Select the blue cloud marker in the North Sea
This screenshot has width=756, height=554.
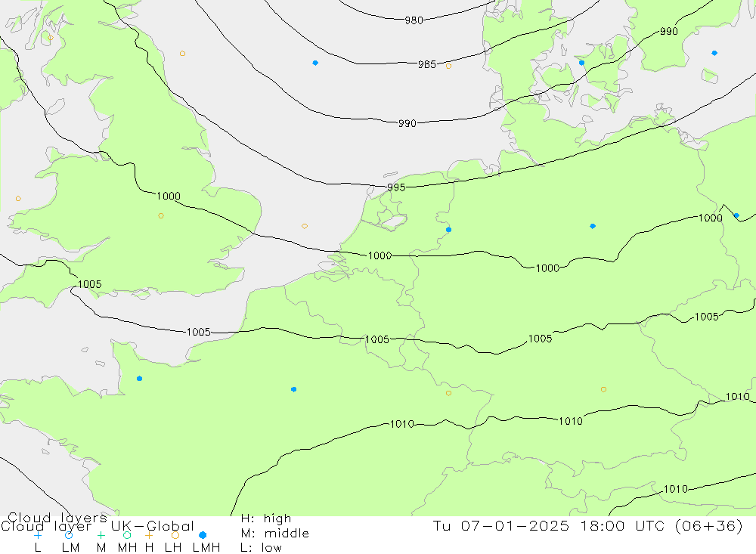(x=315, y=63)
